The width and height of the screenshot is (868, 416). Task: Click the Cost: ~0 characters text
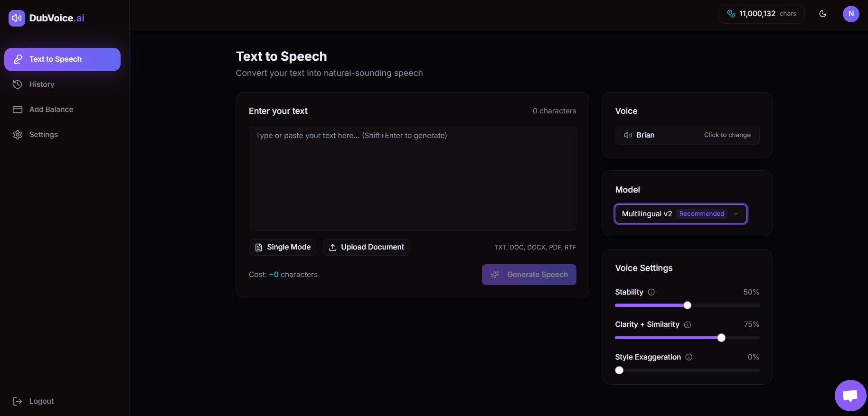pos(283,275)
